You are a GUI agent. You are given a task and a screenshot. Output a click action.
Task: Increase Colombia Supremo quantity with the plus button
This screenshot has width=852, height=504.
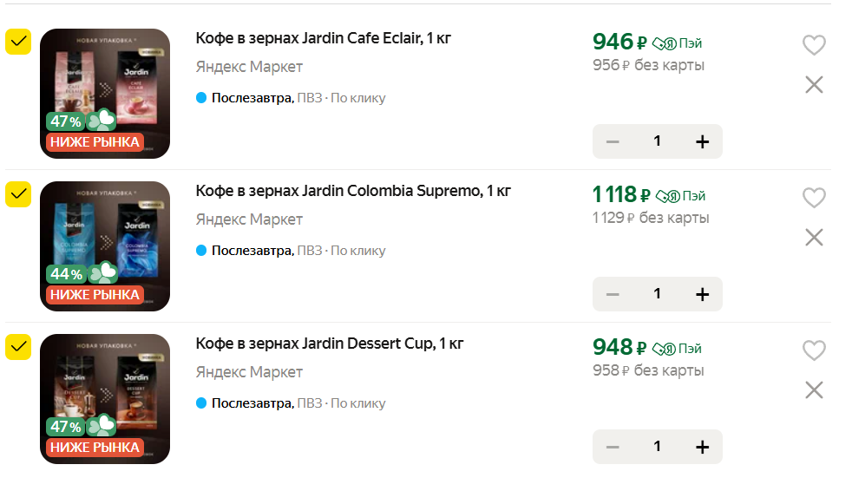coord(702,294)
